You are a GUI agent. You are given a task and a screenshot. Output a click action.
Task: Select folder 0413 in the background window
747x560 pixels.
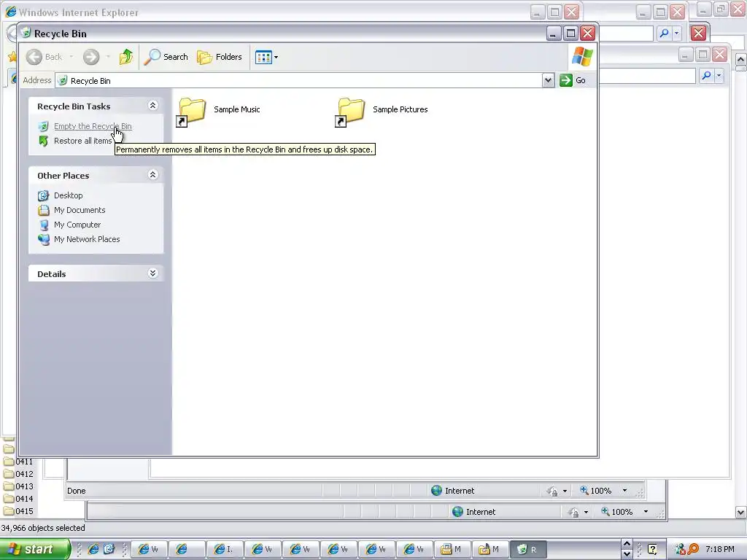click(18, 486)
